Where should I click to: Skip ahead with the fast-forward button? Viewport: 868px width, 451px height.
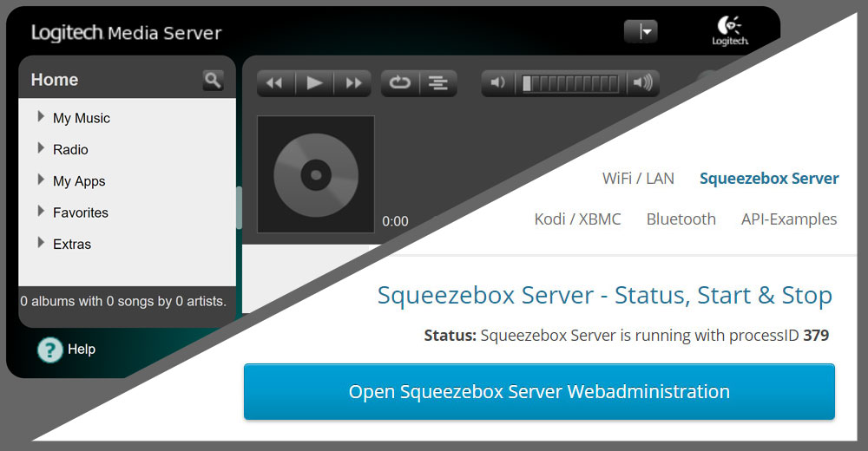pos(352,83)
